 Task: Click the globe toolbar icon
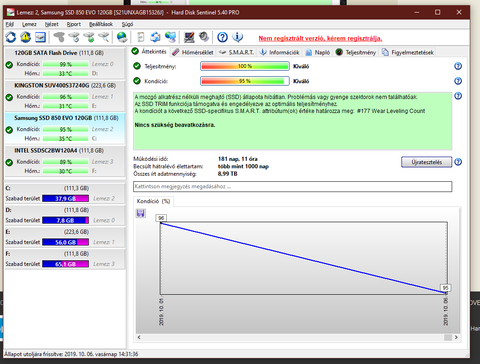pos(122,37)
